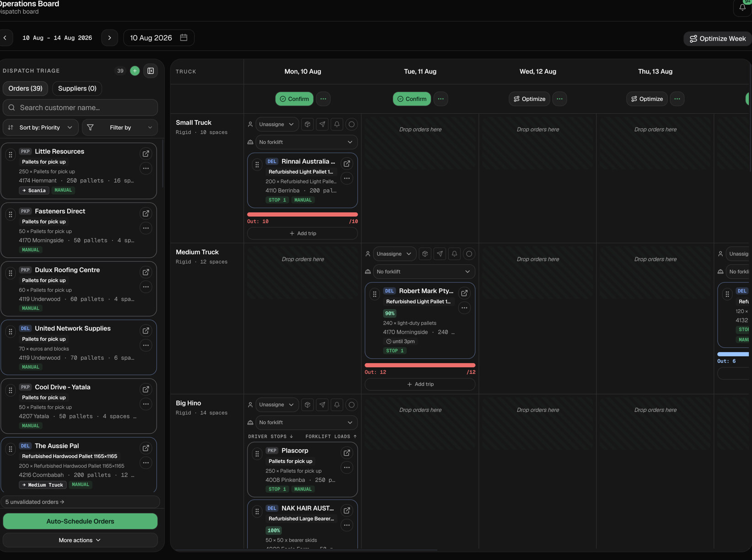Open the Plascorp order link
Screen dimensions: 752x560
[347, 453]
